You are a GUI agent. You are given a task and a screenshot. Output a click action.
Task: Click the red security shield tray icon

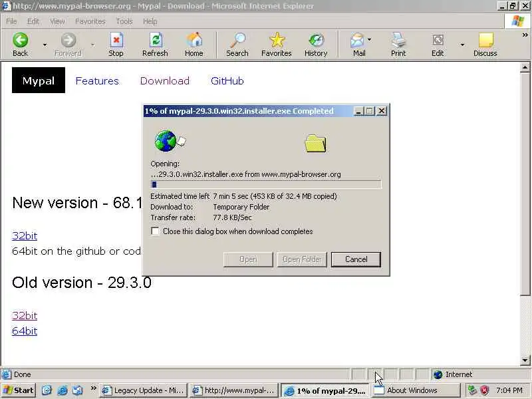click(x=485, y=390)
